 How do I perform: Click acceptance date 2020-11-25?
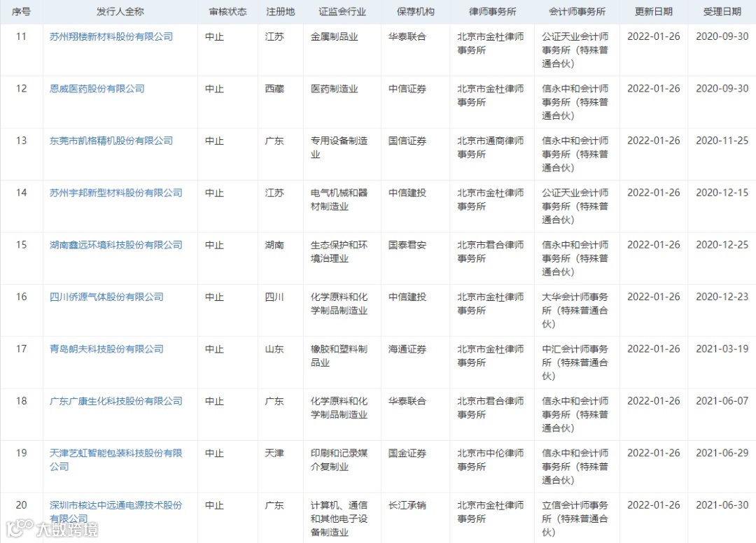pos(722,141)
